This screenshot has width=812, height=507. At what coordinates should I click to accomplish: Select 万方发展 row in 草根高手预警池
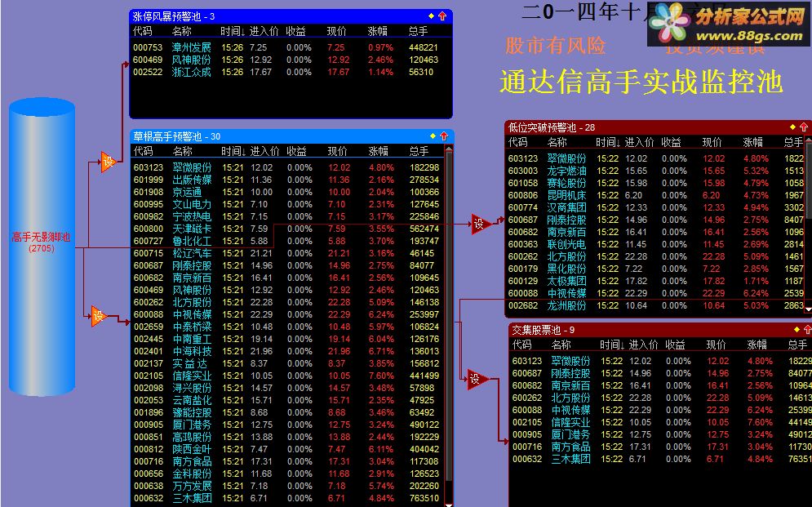click(286, 486)
